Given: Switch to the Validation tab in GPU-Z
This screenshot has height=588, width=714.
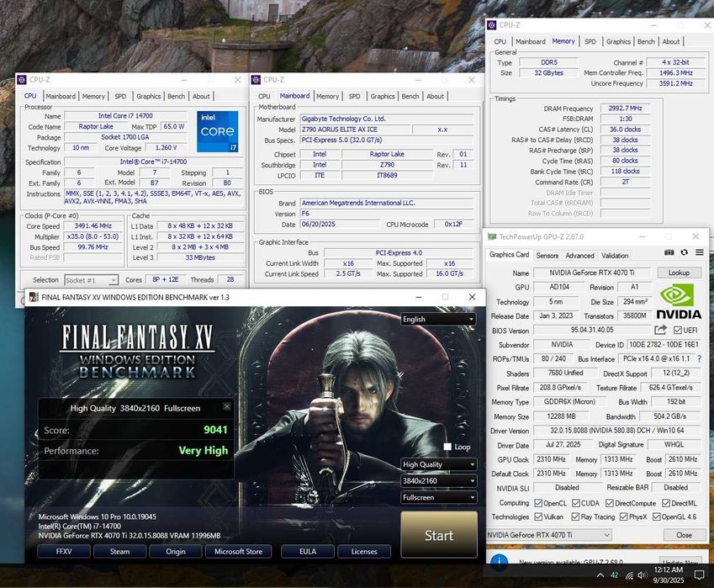Looking at the screenshot, I should pyautogui.click(x=615, y=256).
